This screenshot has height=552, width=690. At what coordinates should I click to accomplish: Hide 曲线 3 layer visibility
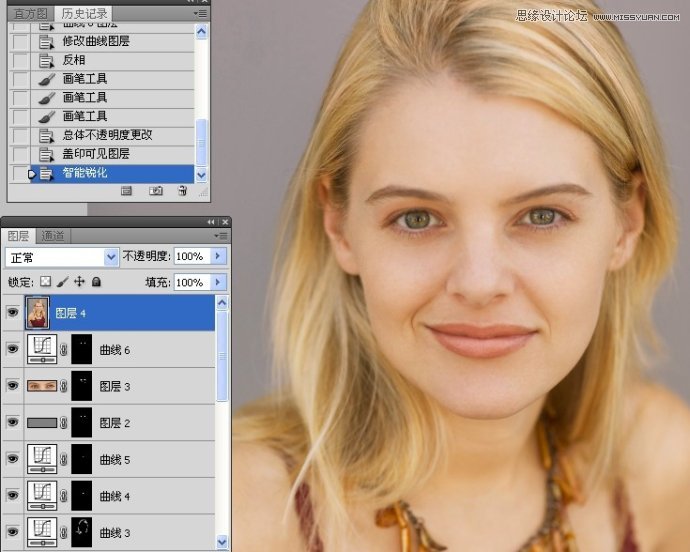pos(13,532)
